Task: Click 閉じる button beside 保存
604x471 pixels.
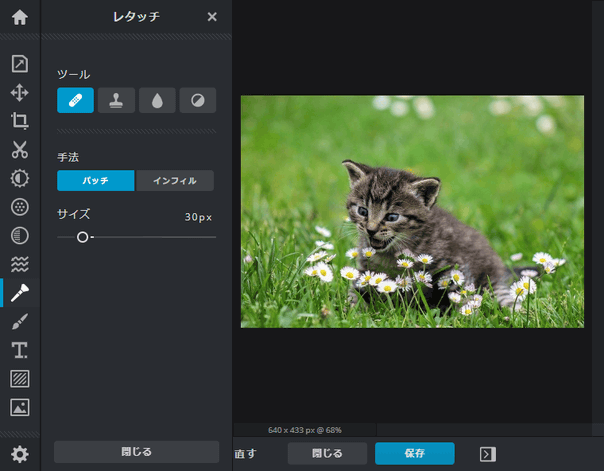Action: 327,453
